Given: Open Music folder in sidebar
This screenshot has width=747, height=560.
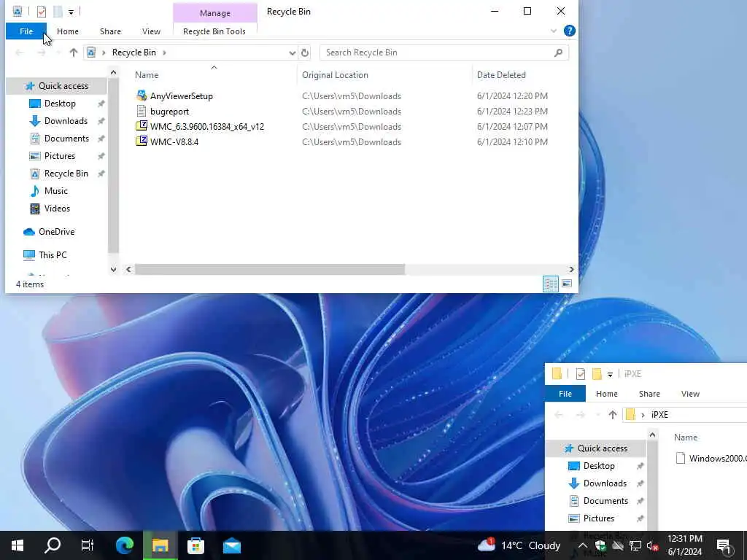Looking at the screenshot, I should [55, 191].
